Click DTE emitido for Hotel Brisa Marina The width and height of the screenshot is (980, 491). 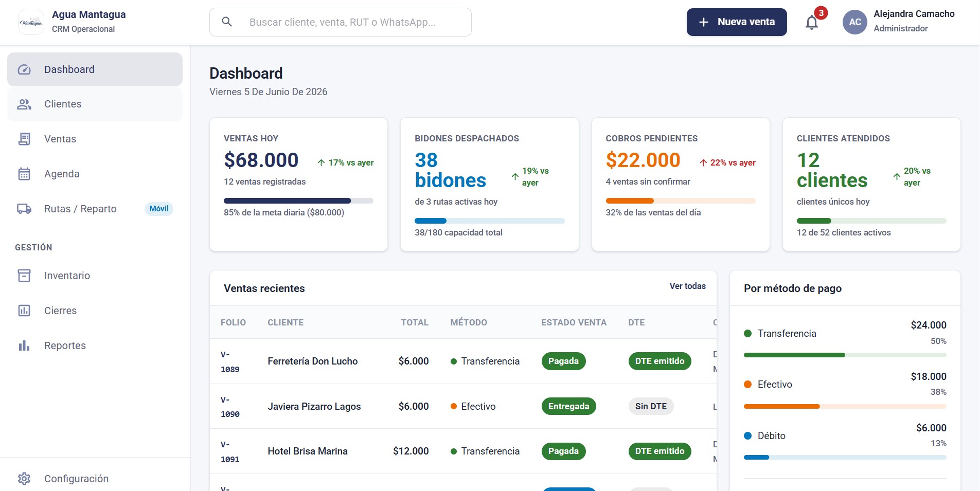(x=660, y=451)
